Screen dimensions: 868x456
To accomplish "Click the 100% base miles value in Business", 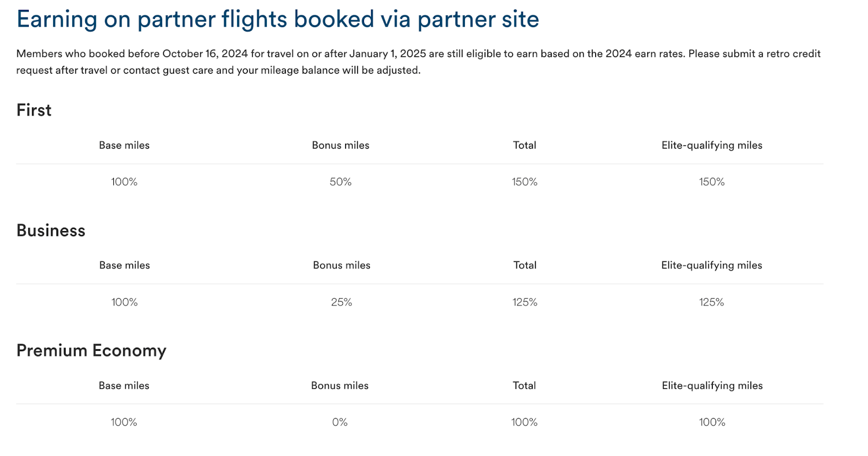I will click(124, 302).
